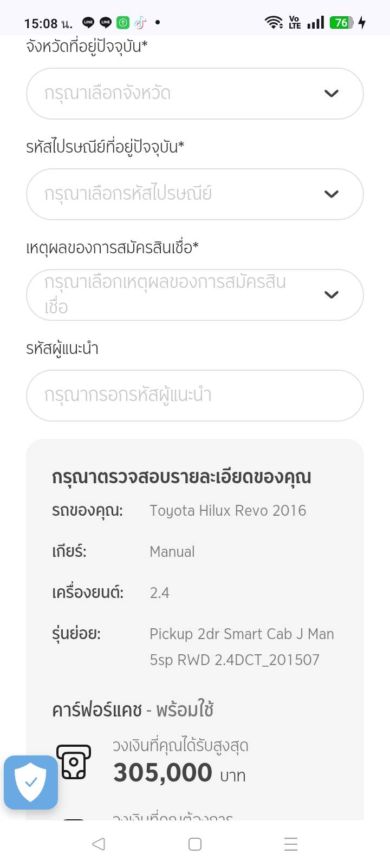The image size is (390, 868).
Task: Tap the Toyota Hilux Revo 2016 text
Action: pyautogui.click(x=227, y=511)
